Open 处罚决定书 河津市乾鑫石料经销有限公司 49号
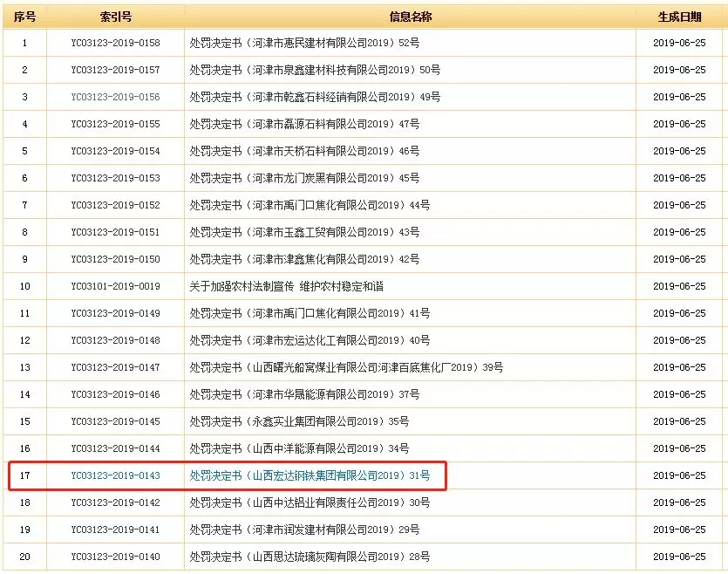 click(x=315, y=97)
